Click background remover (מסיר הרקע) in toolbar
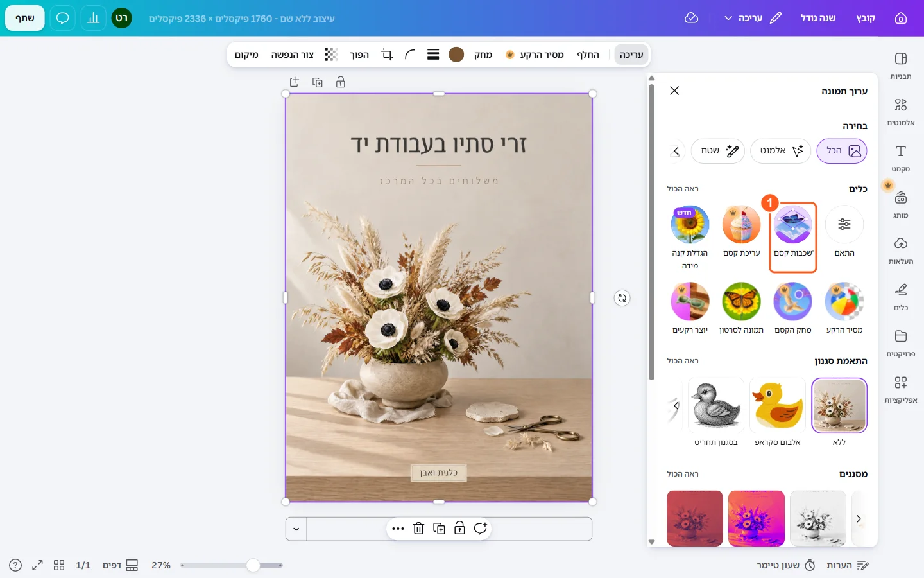 (535, 55)
